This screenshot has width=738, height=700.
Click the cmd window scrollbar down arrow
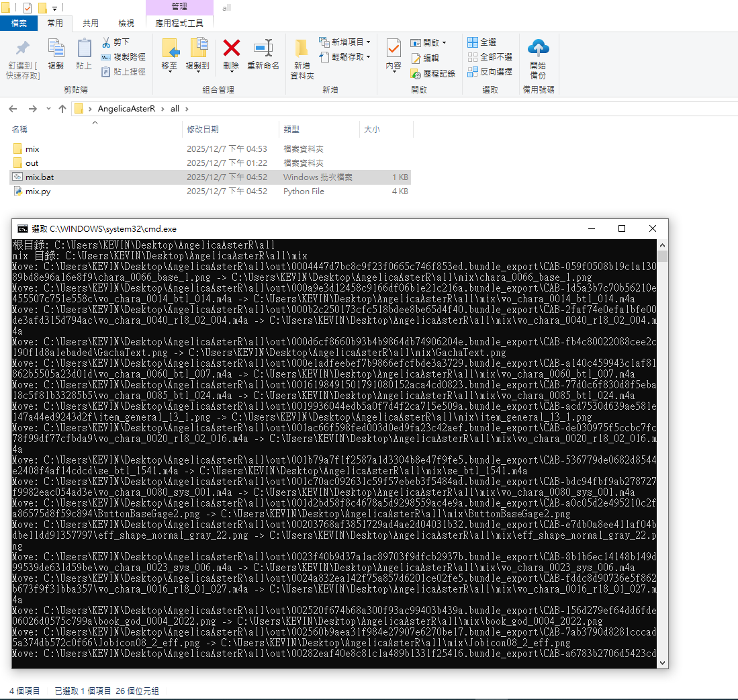[x=663, y=662]
